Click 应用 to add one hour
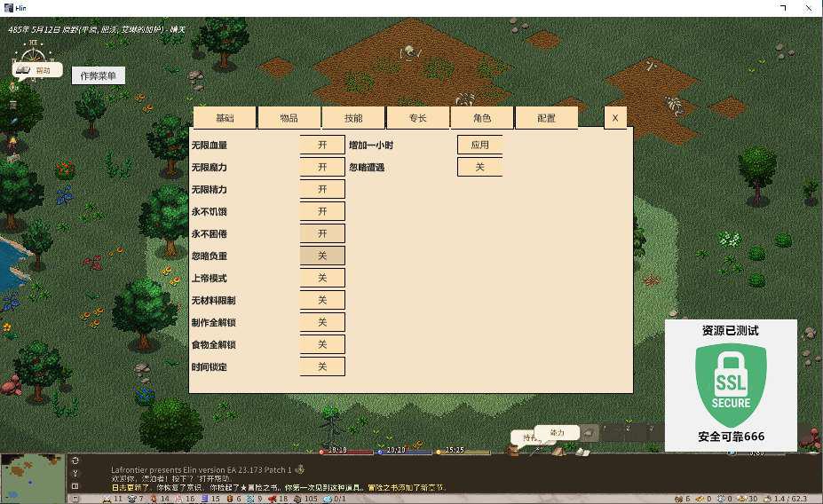The width and height of the screenshot is (823, 504). (479, 145)
